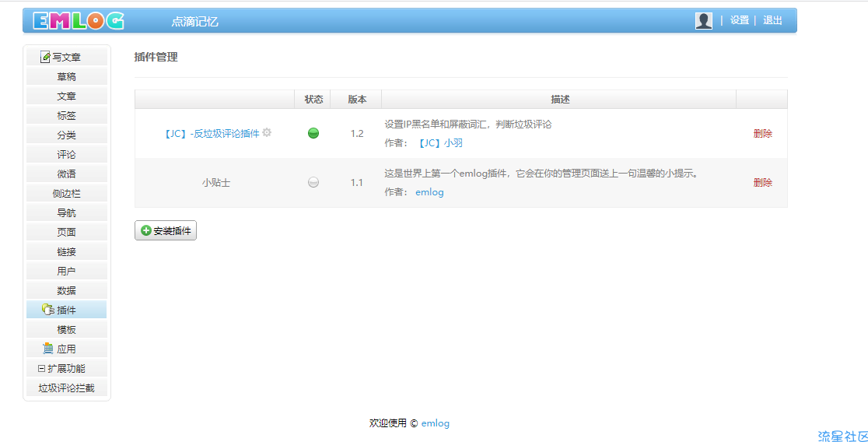This screenshot has width=868, height=442.
Task: Click the 插件管理 heading
Action: (x=156, y=57)
